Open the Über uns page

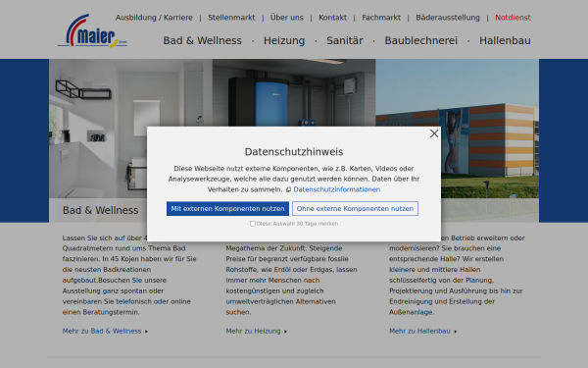(x=286, y=18)
